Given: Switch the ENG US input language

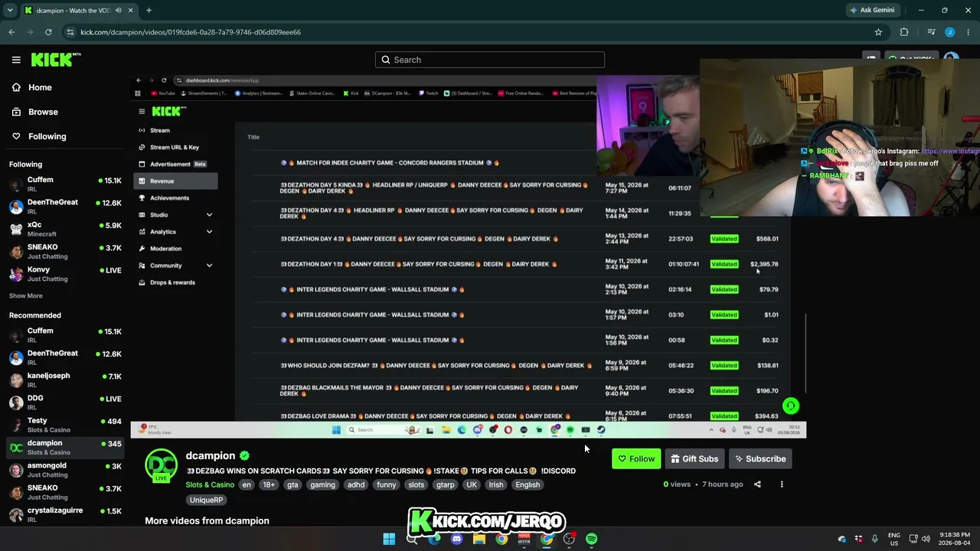Looking at the screenshot, I should (x=894, y=539).
